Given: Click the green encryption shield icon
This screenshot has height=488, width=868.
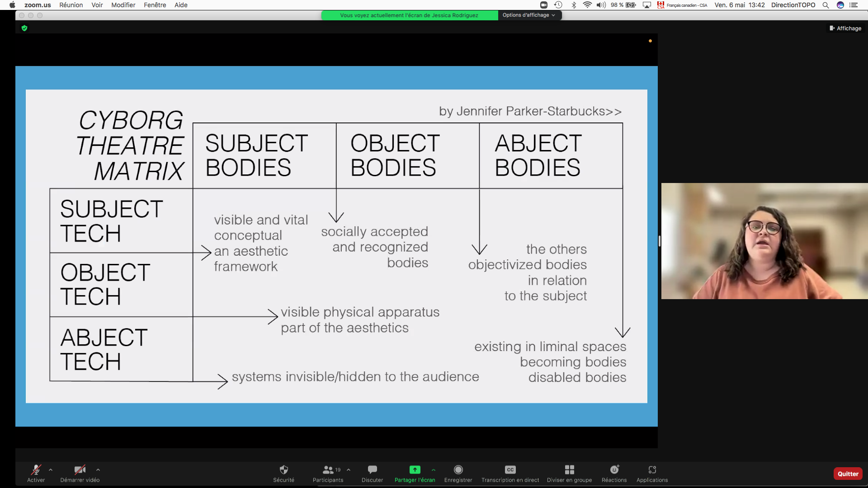Looking at the screenshot, I should [x=24, y=28].
